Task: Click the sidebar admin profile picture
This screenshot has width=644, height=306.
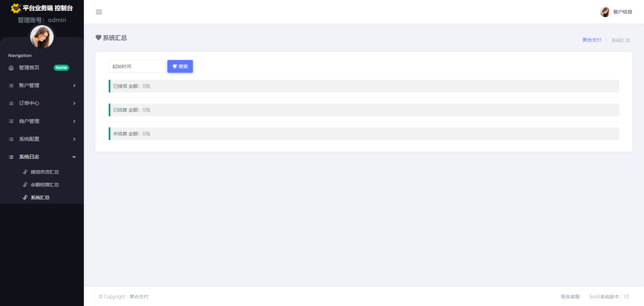Action: point(42,37)
